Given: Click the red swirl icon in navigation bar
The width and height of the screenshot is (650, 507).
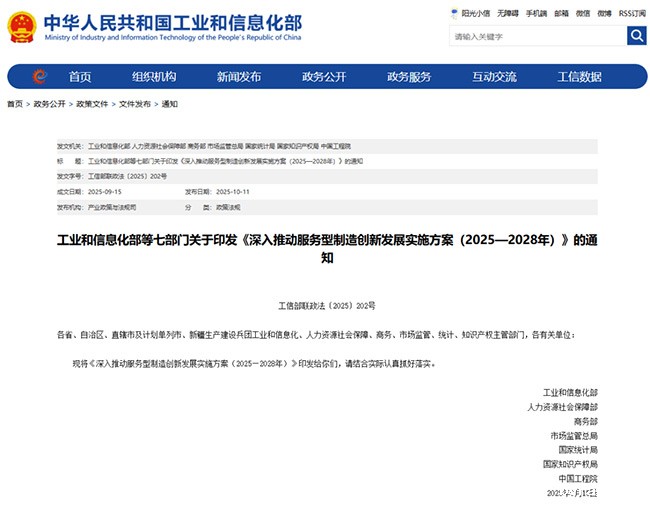Looking at the screenshot, I should (39, 77).
